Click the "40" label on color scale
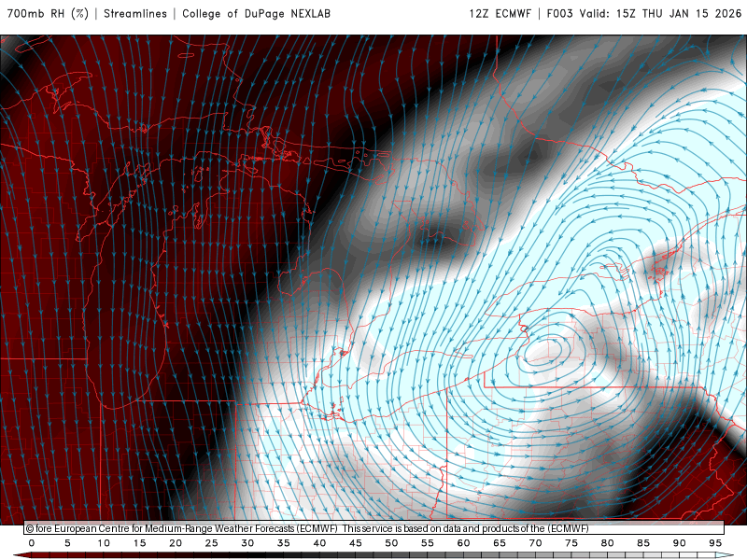 coord(319,543)
